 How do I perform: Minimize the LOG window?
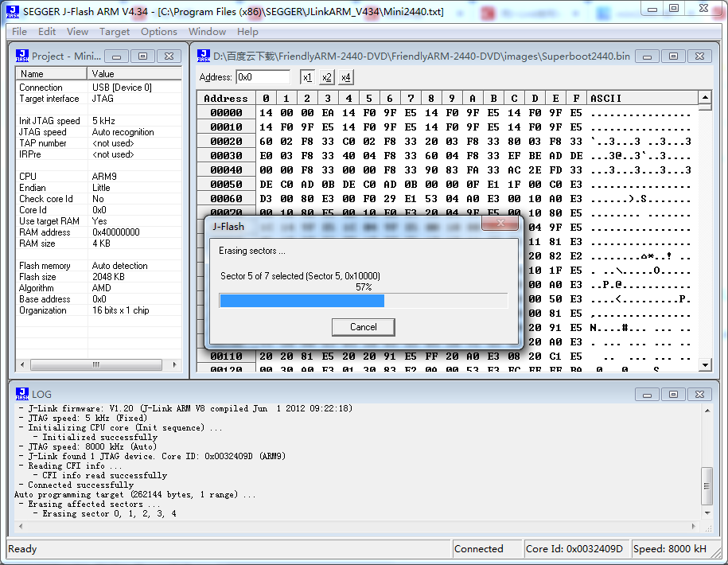(x=647, y=394)
